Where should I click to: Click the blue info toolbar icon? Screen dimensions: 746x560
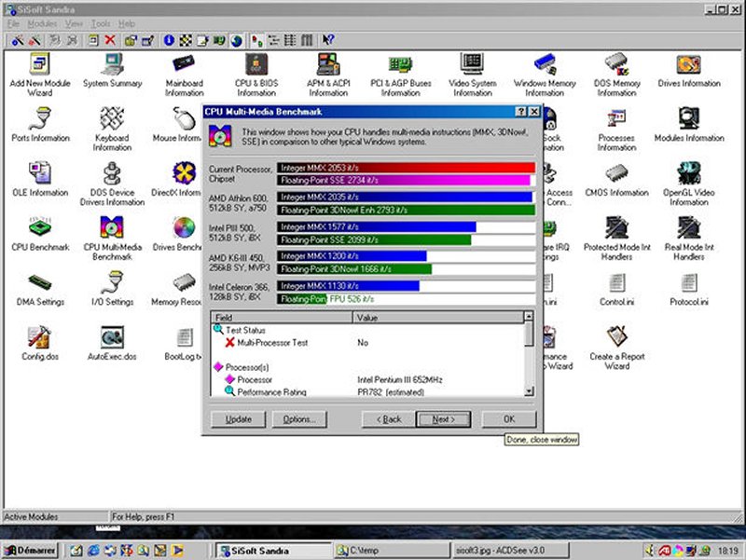(169, 40)
